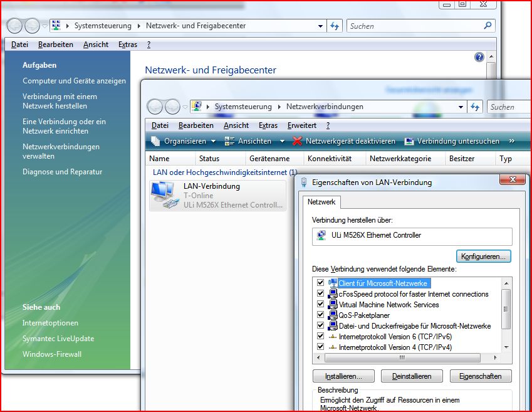Uncheck QoS-Paketplaner checkbox
The image size is (532, 412).
point(320,315)
